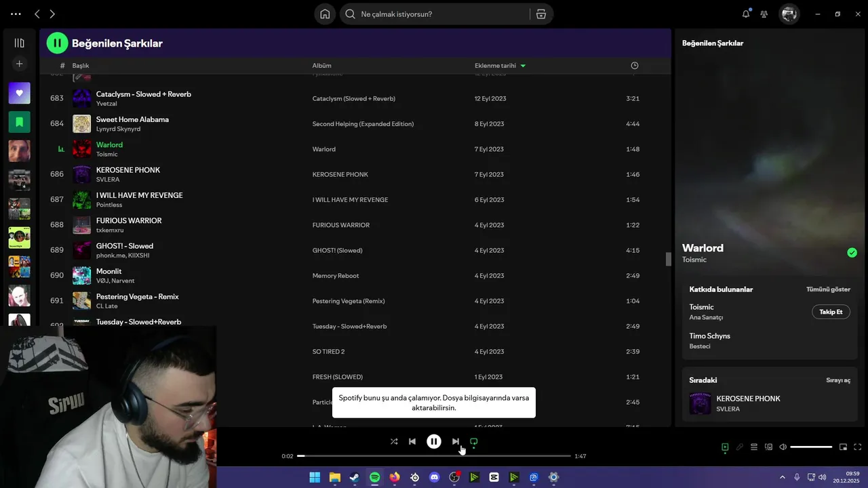Enter full screen mode icon
Screen dimensions: 868x488
click(x=858, y=447)
